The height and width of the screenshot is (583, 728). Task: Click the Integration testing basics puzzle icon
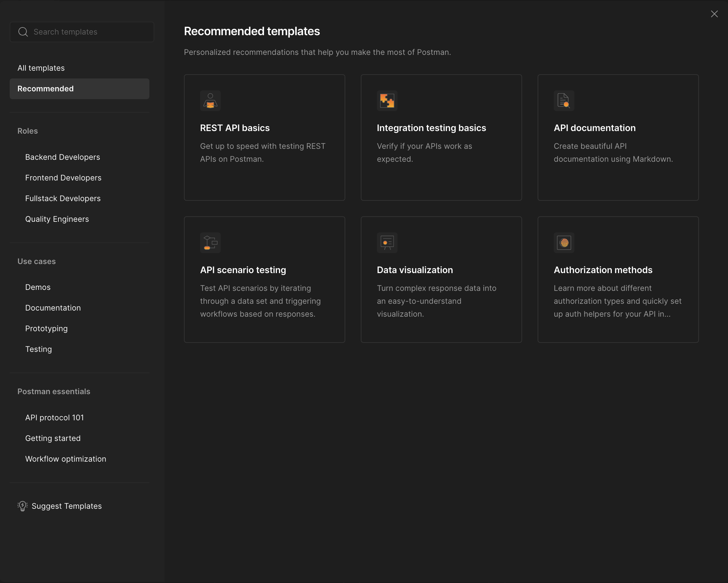coord(387,101)
